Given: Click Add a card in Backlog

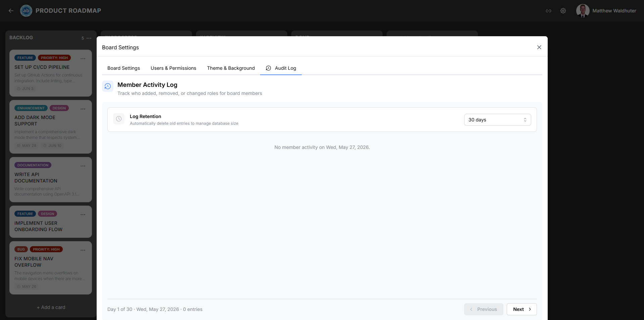Looking at the screenshot, I should coord(51,307).
